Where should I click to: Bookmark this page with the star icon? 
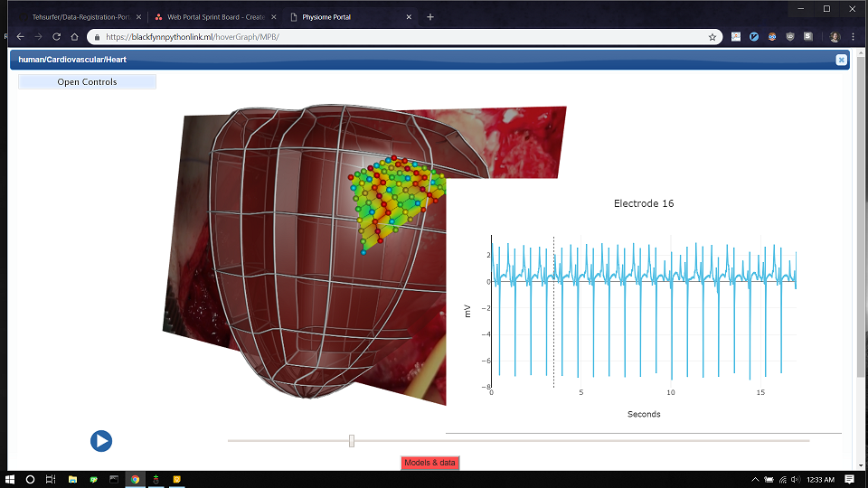[712, 37]
